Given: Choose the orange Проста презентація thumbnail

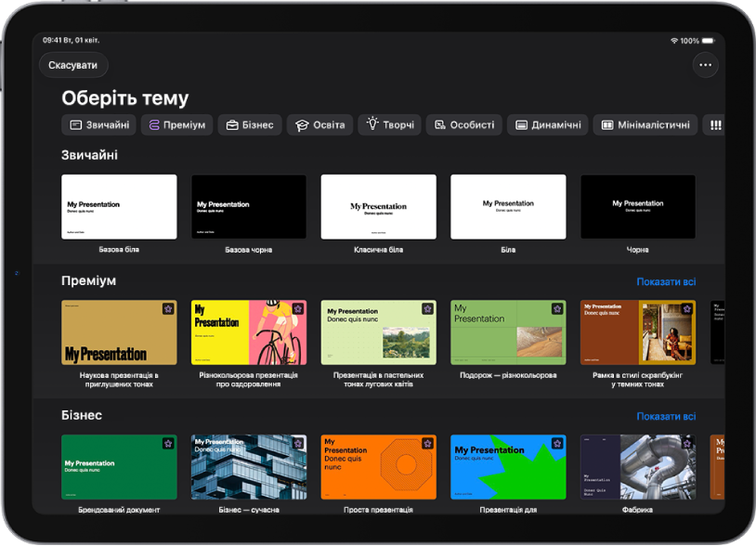Looking at the screenshot, I should tap(379, 467).
